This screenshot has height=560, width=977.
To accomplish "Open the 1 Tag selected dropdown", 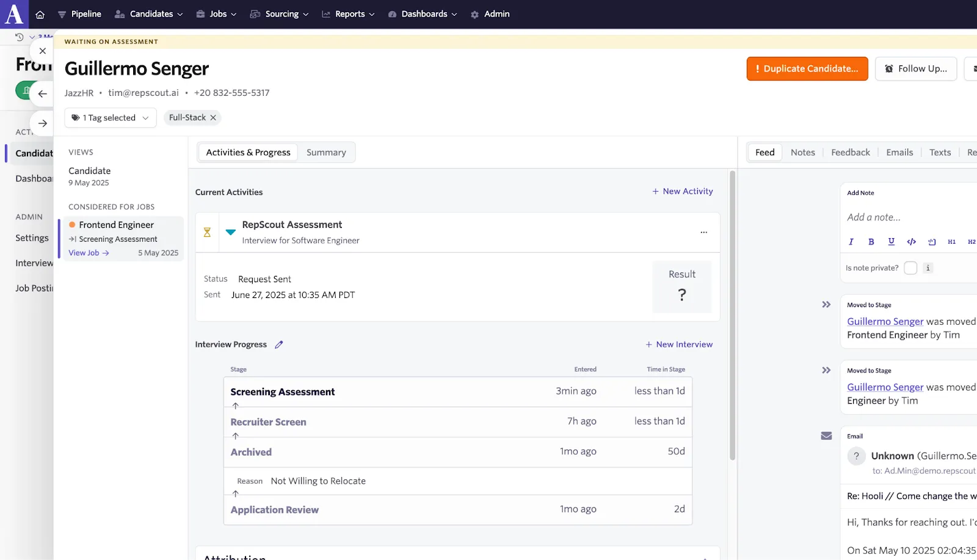I will pyautogui.click(x=111, y=118).
